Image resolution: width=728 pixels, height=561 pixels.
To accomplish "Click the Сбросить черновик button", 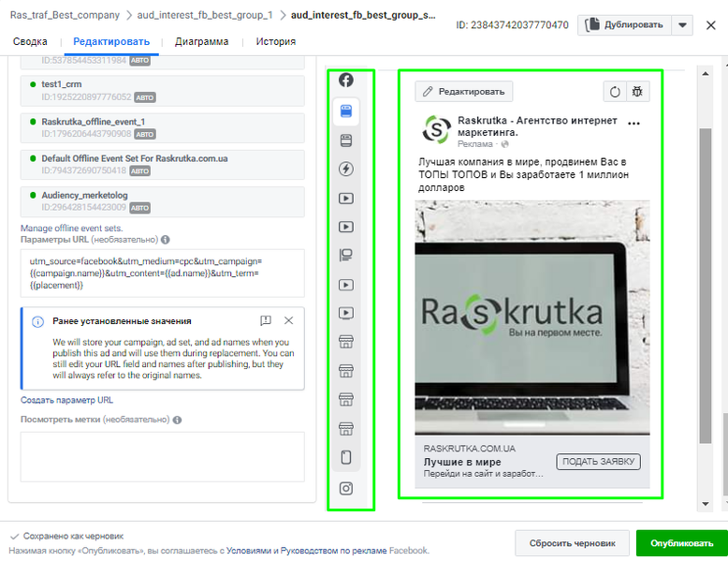I will [572, 543].
